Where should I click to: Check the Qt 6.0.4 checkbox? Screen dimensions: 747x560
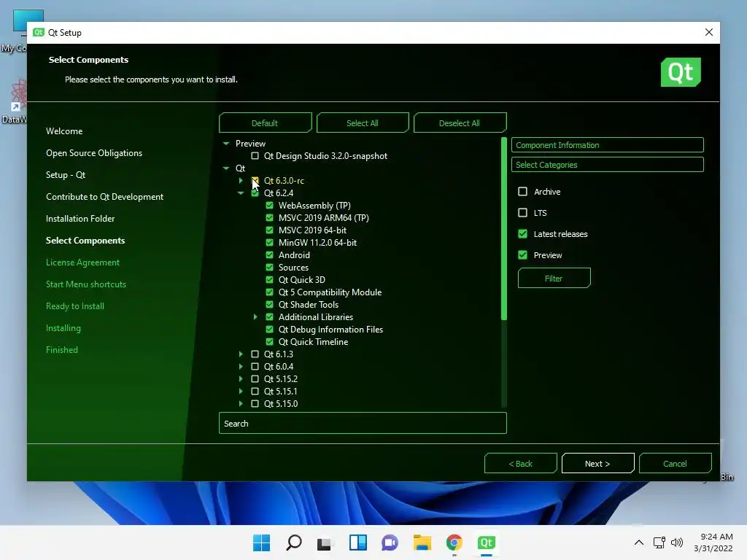[255, 366]
